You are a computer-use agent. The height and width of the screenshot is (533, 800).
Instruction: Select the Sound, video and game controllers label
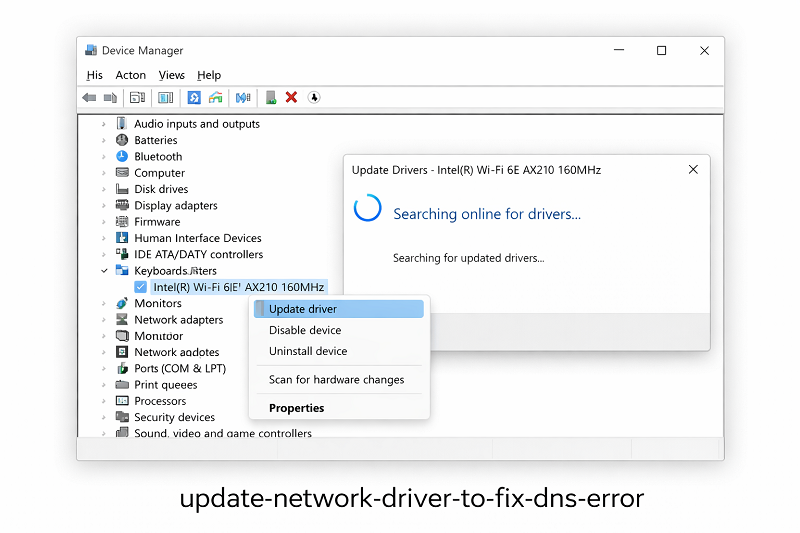pos(223,433)
